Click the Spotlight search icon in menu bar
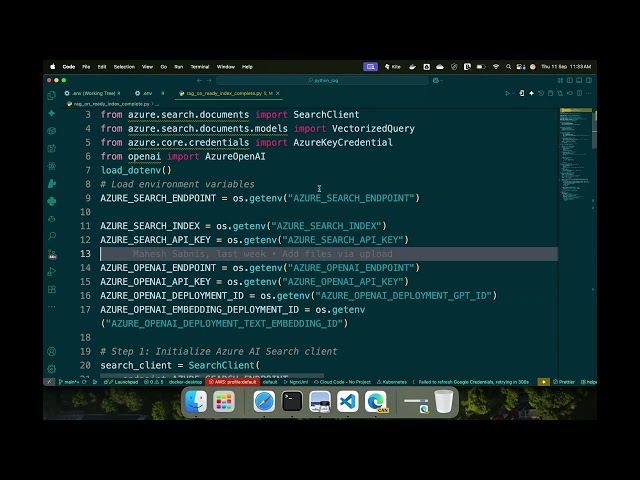This screenshot has height=480, width=640. pyautogui.click(x=508, y=67)
